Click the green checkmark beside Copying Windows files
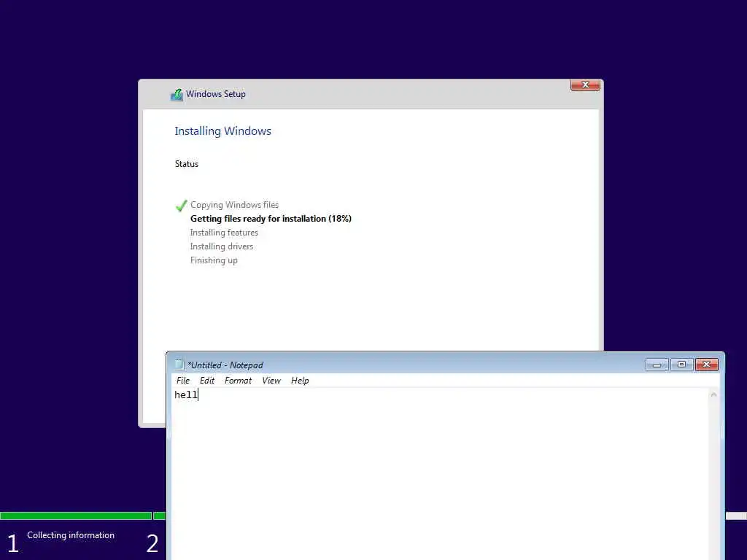The height and width of the screenshot is (560, 747). [181, 205]
